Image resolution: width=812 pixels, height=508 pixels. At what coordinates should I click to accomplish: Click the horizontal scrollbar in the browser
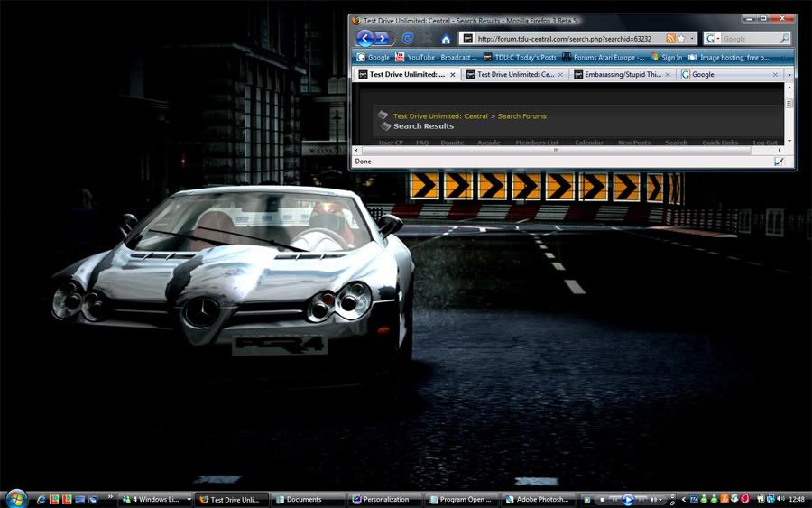[x=555, y=150]
